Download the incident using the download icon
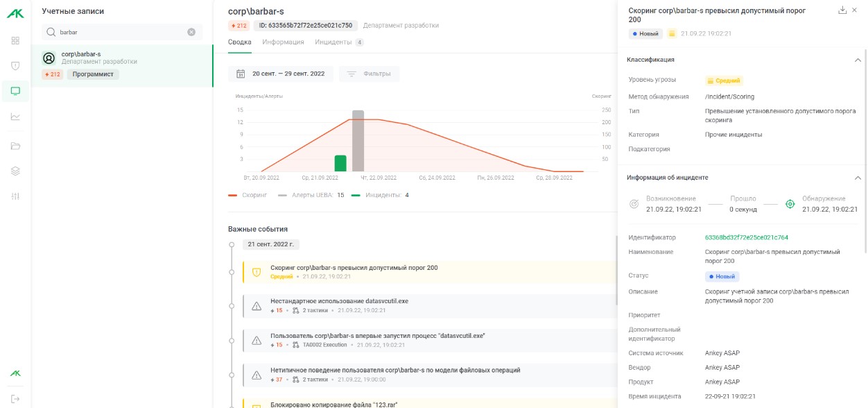The height and width of the screenshot is (408, 868). (x=842, y=10)
